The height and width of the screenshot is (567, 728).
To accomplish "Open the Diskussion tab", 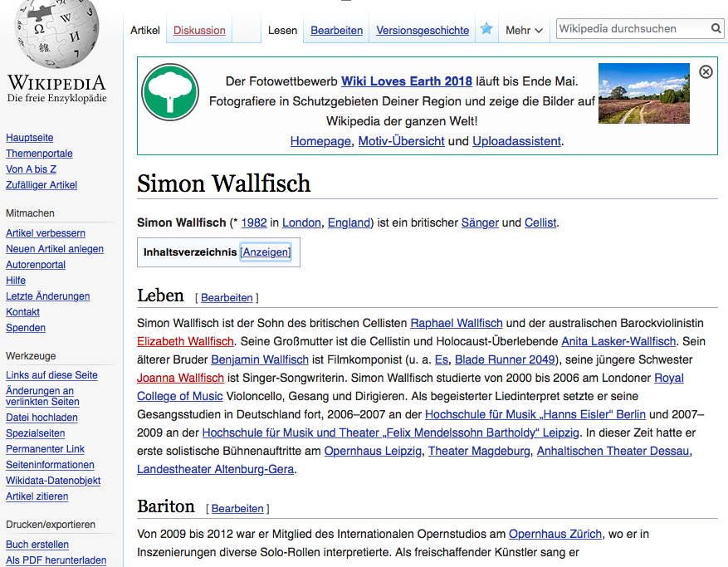I will [199, 30].
